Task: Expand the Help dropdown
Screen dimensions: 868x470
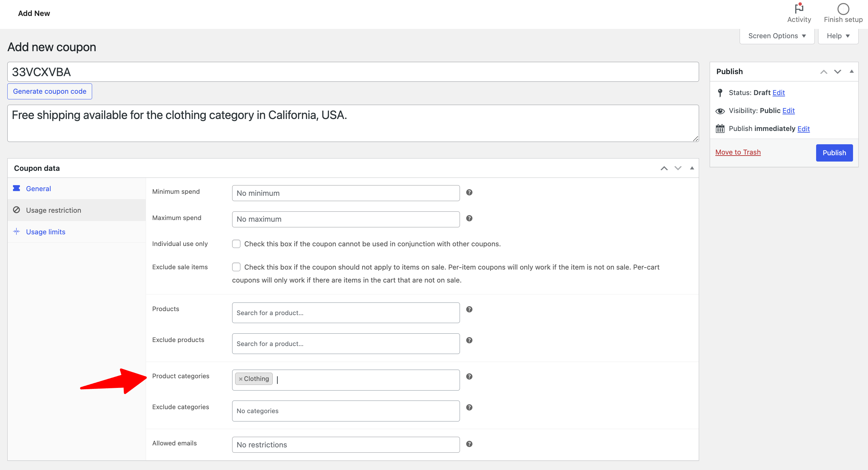Action: point(838,36)
